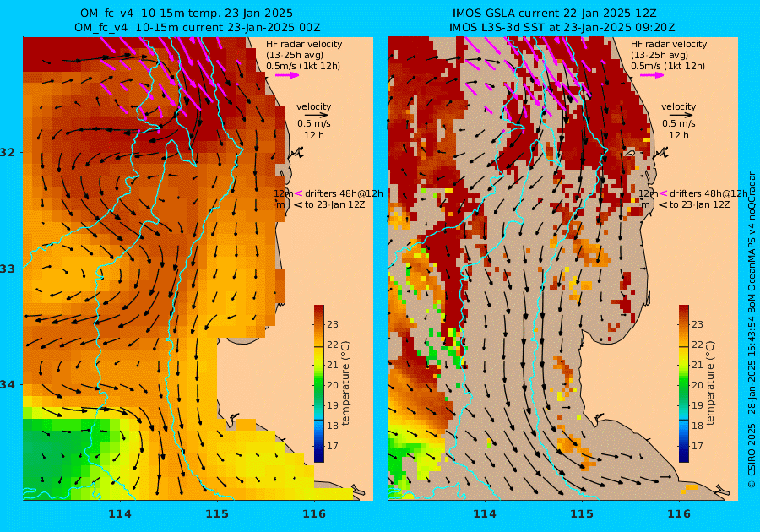Screen dimensions: 760x532
Task: Click the 'velocity' label in OM_fc_v4 panel
Action: click(x=314, y=106)
